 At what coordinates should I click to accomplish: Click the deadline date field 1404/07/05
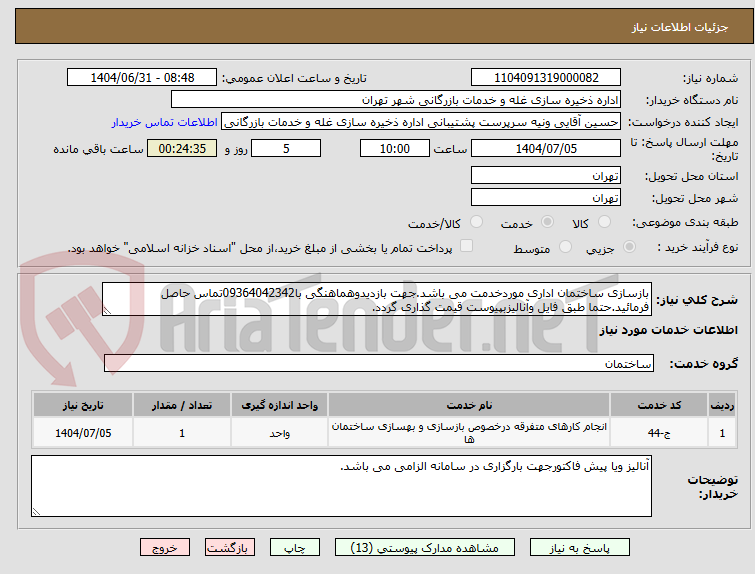546,148
